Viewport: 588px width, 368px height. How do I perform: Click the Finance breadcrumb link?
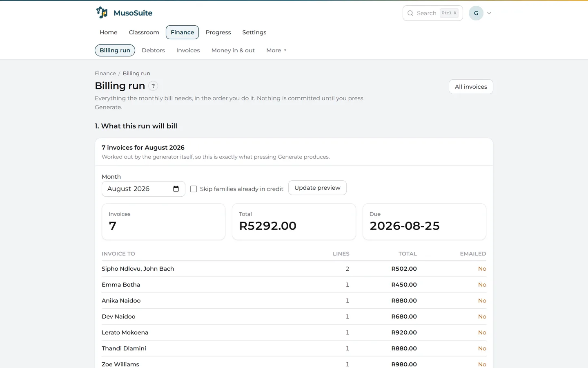pyautogui.click(x=105, y=73)
